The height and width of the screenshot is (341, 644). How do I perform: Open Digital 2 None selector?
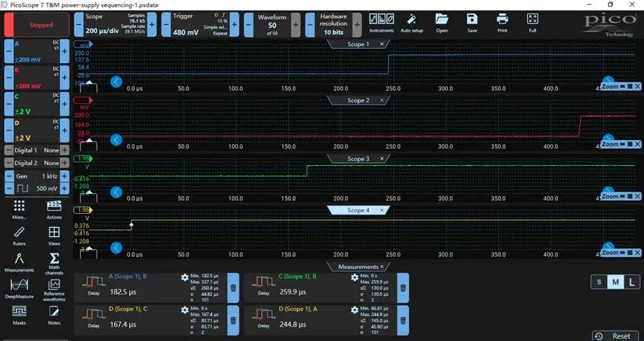pos(36,163)
